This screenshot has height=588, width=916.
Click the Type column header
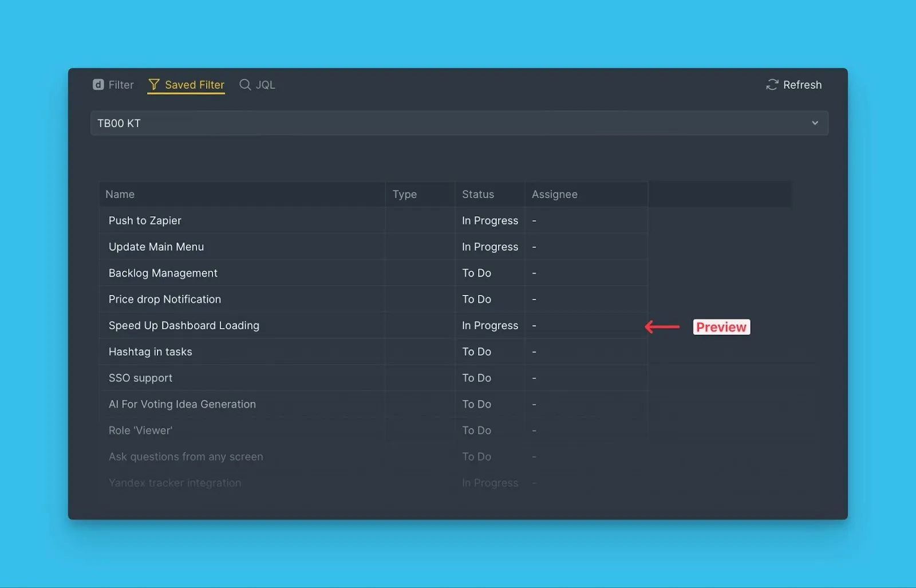(x=405, y=194)
